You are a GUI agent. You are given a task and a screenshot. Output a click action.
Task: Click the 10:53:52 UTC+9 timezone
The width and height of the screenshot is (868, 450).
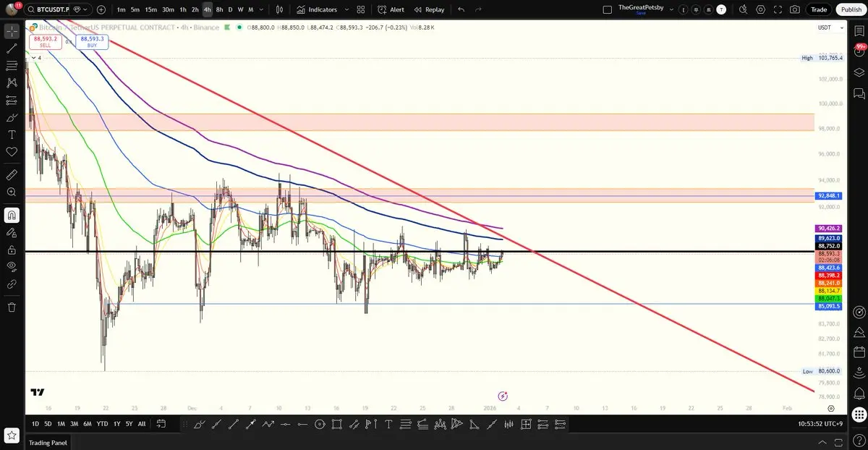820,424
